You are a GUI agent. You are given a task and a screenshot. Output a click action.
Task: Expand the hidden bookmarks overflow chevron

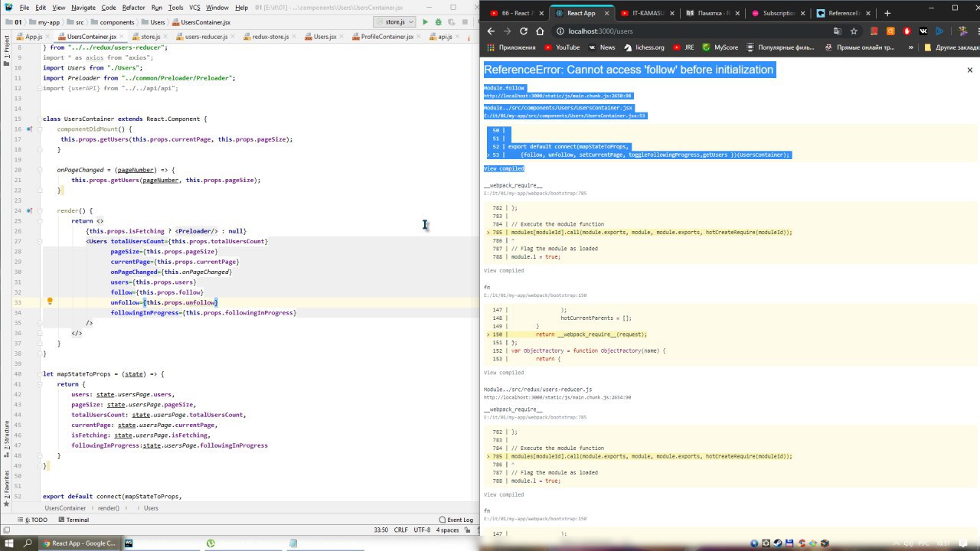(908, 47)
